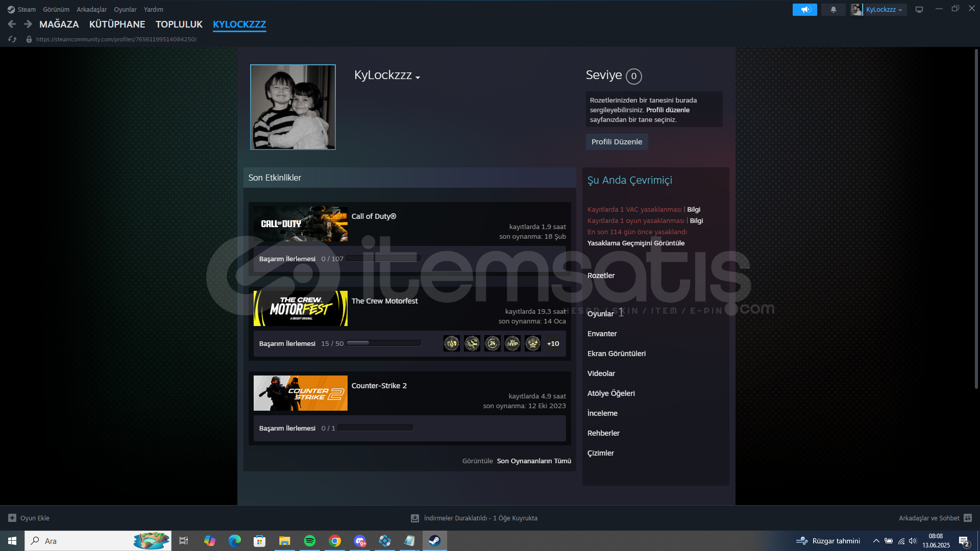Click the second Crew Motorfest achievement badge
This screenshot has height=551, width=980.
click(472, 343)
